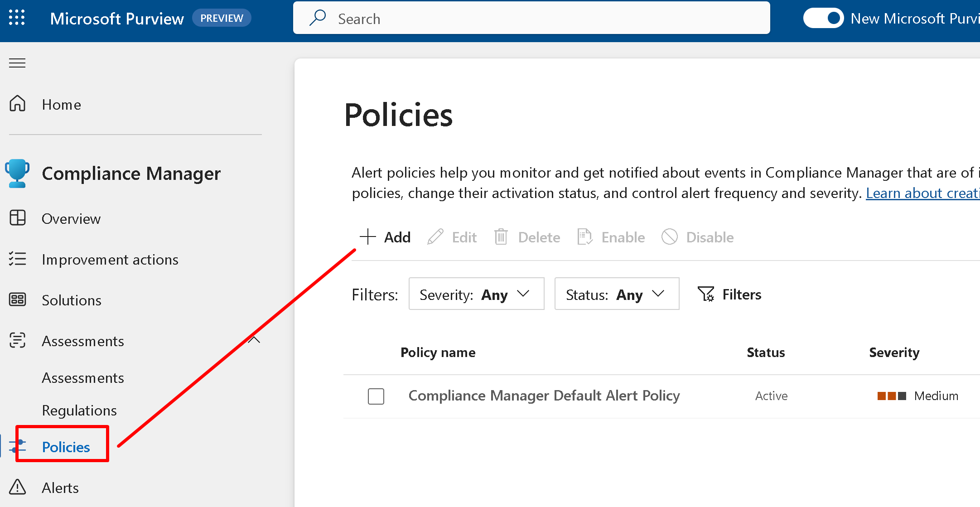The width and height of the screenshot is (980, 507).
Task: Open the Severity filter dropdown
Action: (476, 294)
